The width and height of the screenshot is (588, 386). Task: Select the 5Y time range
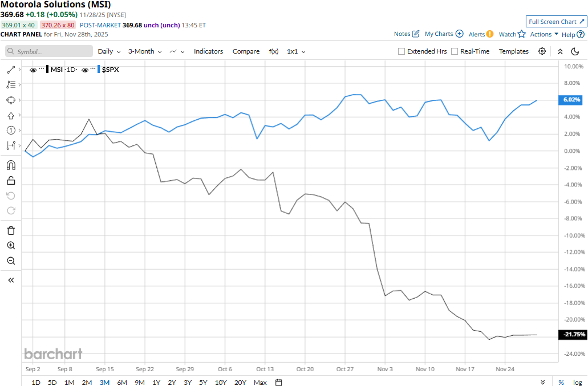pos(203,382)
